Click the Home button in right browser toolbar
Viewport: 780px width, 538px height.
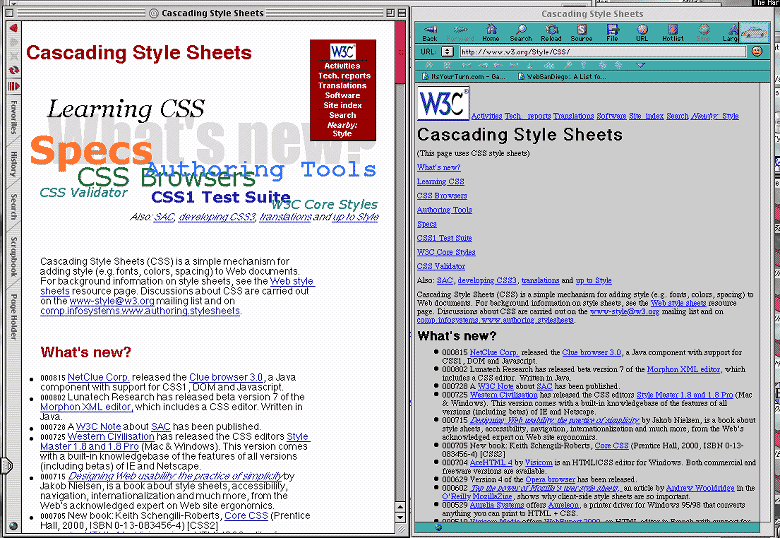pos(491,33)
